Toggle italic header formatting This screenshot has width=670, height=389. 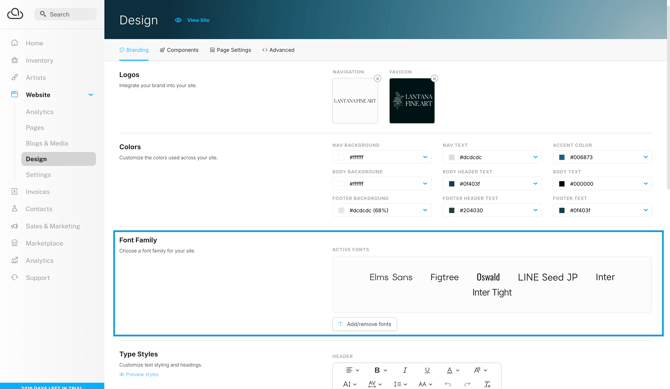tap(405, 370)
